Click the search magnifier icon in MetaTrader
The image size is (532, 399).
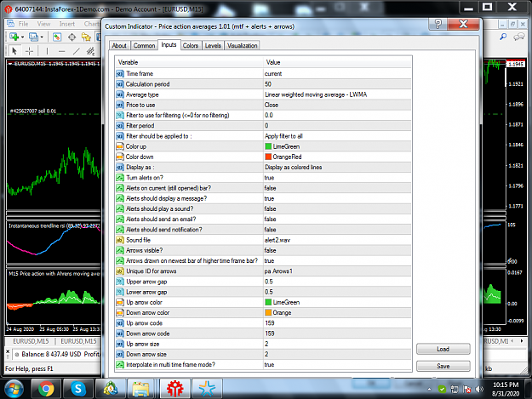(x=503, y=37)
